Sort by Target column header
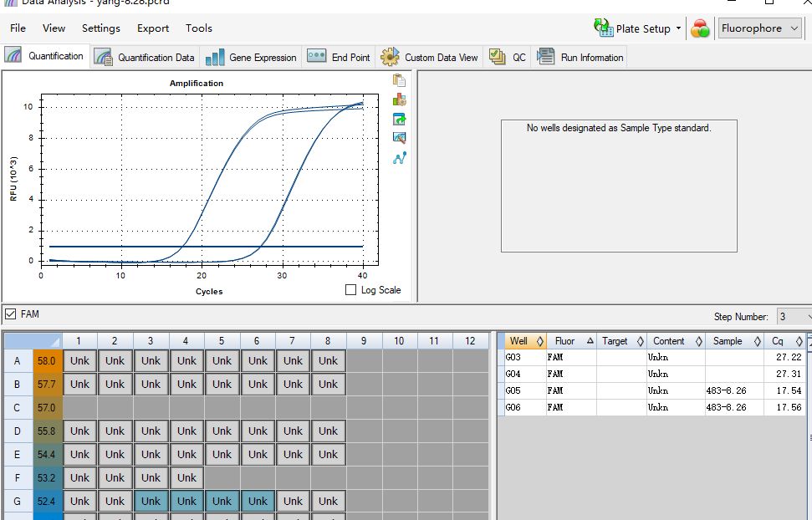Image resolution: width=812 pixels, height=520 pixels. coord(620,341)
